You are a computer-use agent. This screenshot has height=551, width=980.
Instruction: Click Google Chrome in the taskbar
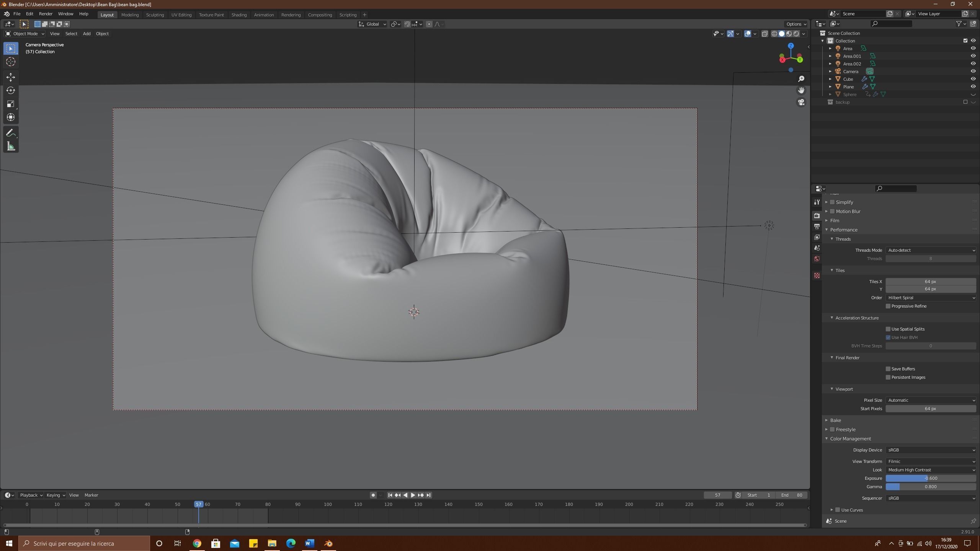(x=197, y=543)
